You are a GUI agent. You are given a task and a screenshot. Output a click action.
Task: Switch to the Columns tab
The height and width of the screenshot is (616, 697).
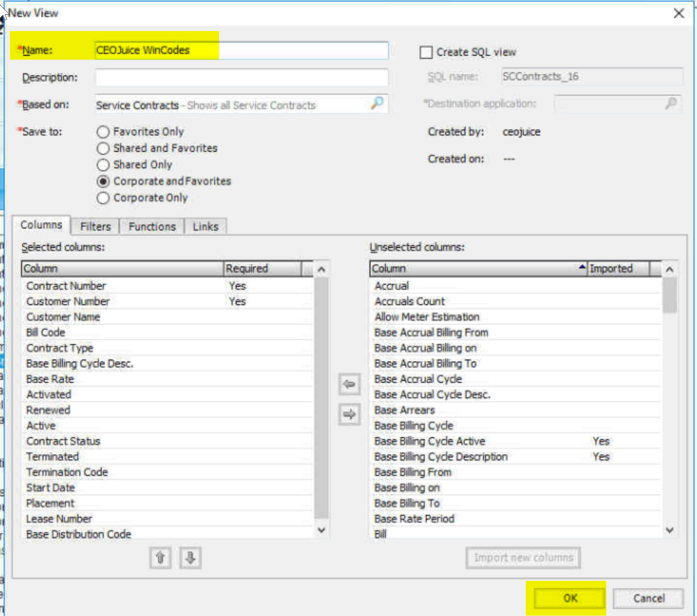click(41, 225)
